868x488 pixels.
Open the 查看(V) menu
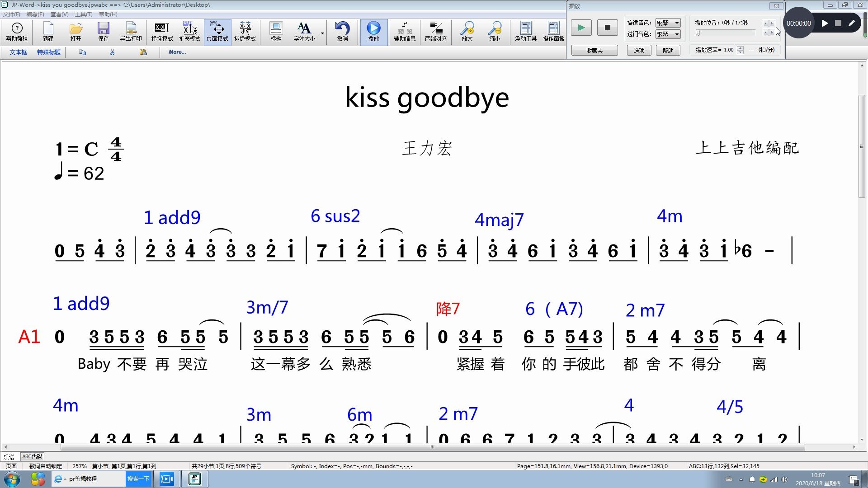click(59, 14)
